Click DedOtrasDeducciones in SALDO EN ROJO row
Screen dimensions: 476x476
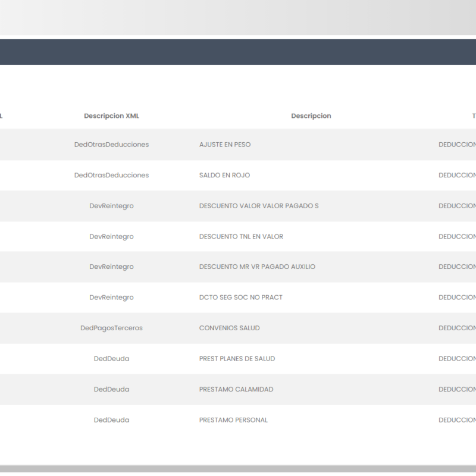pyautogui.click(x=111, y=176)
